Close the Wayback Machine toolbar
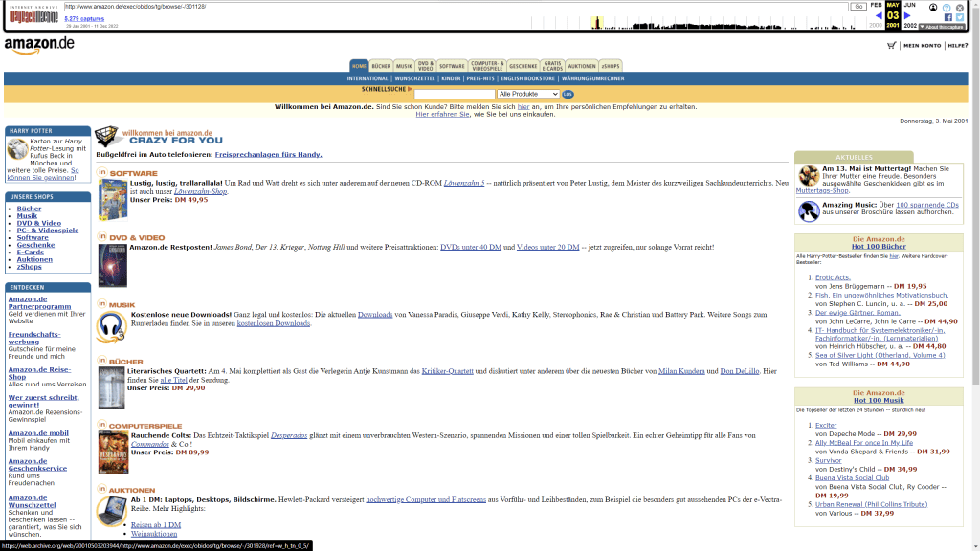 click(x=960, y=8)
